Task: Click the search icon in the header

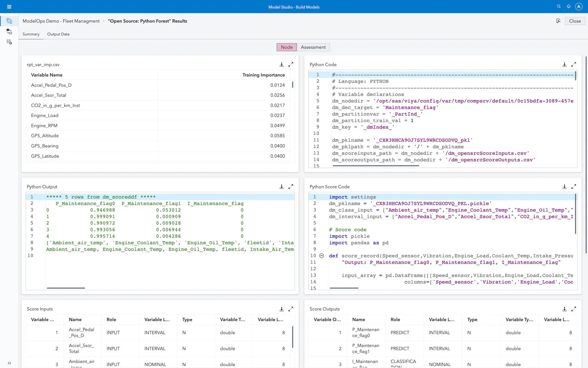Action: coord(559,7)
